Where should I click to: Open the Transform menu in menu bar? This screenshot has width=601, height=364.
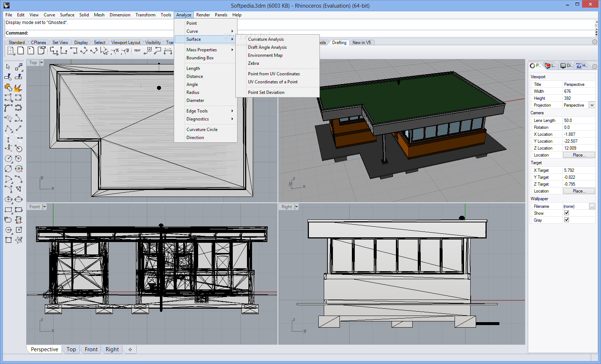pyautogui.click(x=145, y=15)
